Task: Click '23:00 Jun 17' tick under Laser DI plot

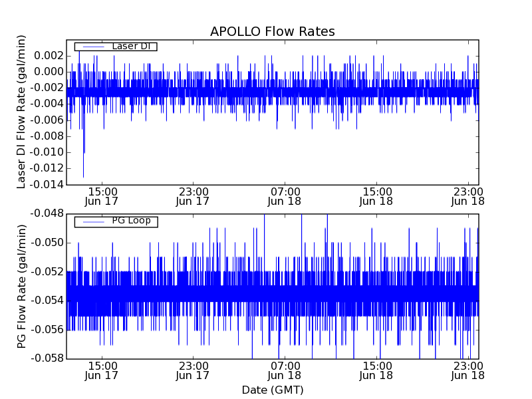Action: click(193, 197)
